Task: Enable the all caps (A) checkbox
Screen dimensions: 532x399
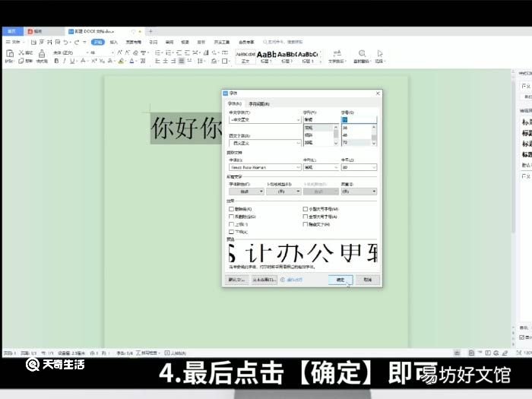Action: pyautogui.click(x=305, y=217)
